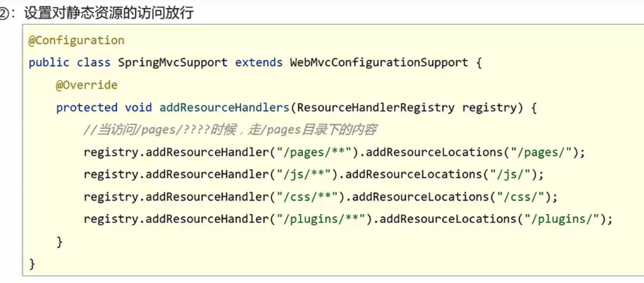This screenshot has width=644, height=283.
Task: Select the WebMvcConfigurationSupport superclass name
Action: click(x=379, y=63)
